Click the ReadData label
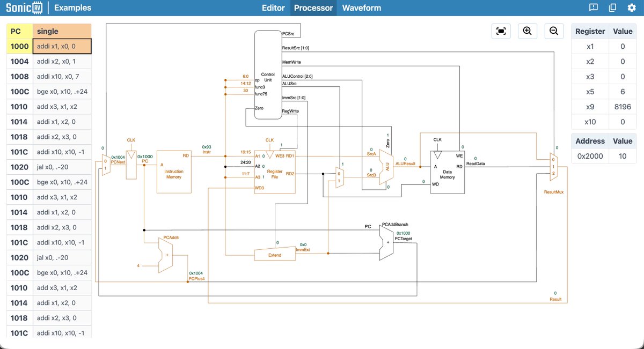Screen dimensions: 644x349 (x=476, y=164)
